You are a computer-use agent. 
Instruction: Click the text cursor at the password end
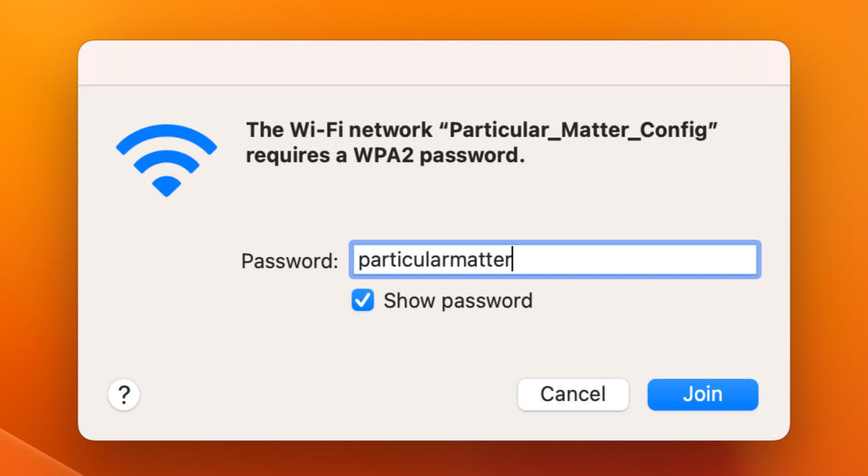coord(513,259)
